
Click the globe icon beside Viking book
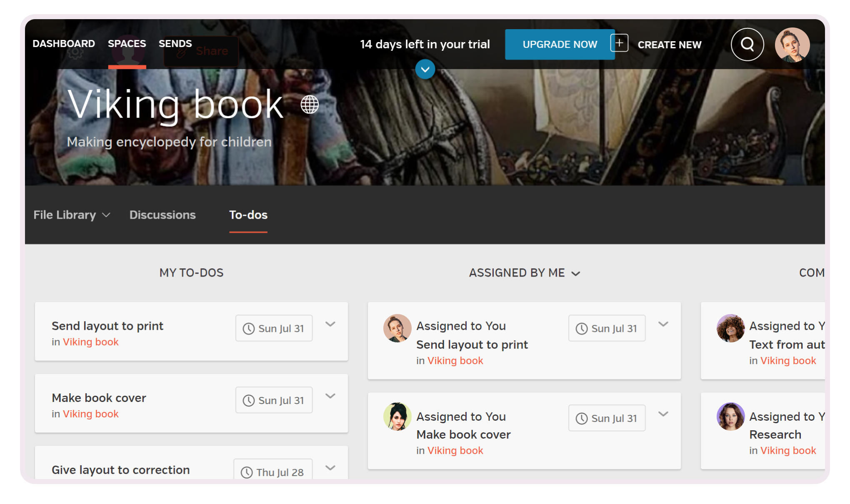(x=310, y=104)
